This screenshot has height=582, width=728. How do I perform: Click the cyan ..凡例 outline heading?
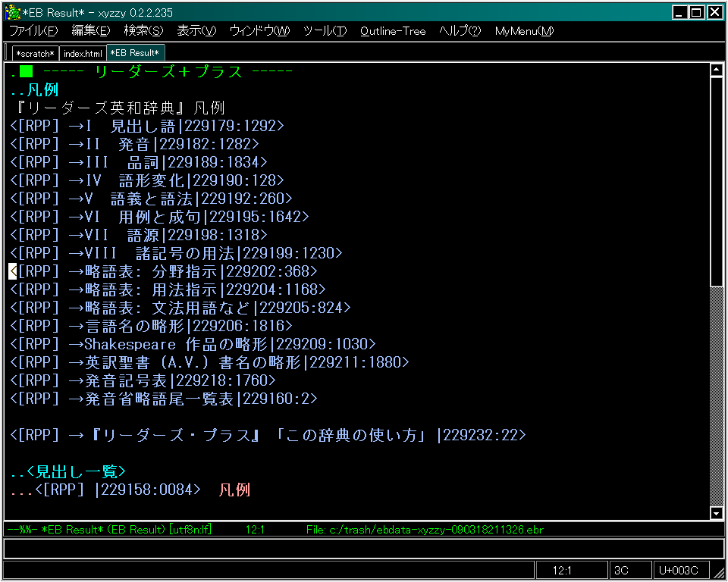34,89
